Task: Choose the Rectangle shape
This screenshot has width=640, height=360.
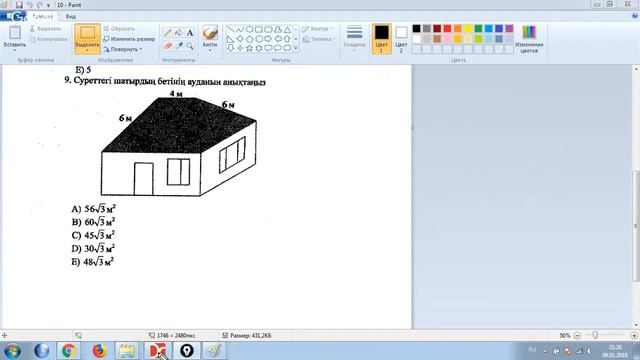Action: pos(259,29)
